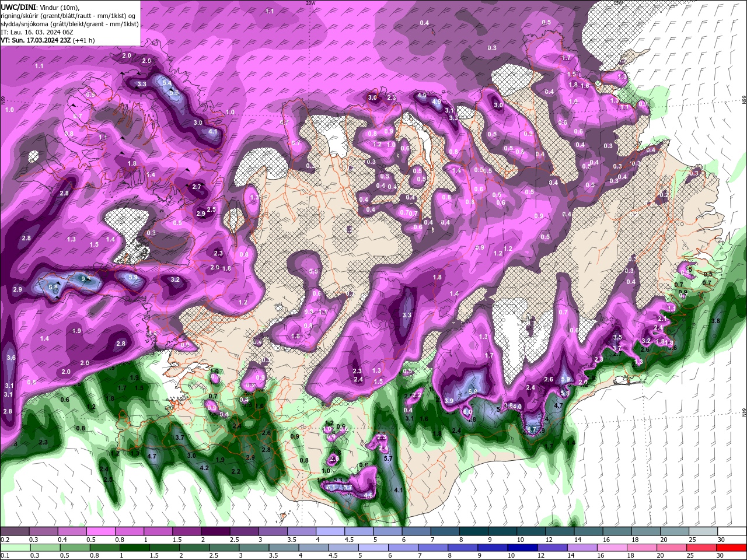Click the '4.6' precipitation value on map
This screenshot has height=560, width=747.
click(x=368, y=495)
